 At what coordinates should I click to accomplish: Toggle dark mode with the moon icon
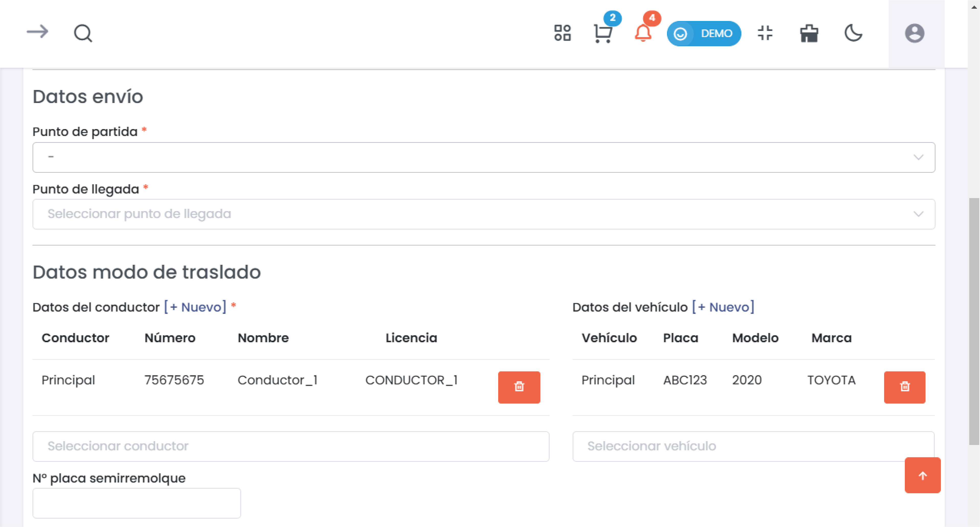pyautogui.click(x=853, y=33)
